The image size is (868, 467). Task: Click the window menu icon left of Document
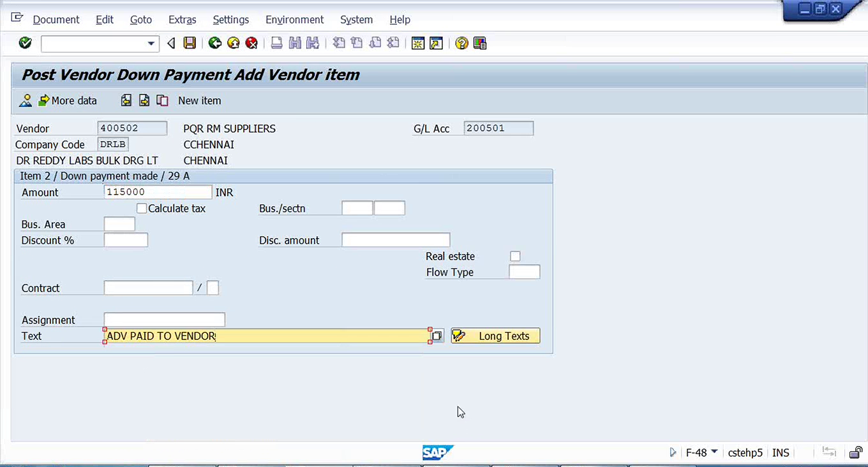(x=17, y=18)
